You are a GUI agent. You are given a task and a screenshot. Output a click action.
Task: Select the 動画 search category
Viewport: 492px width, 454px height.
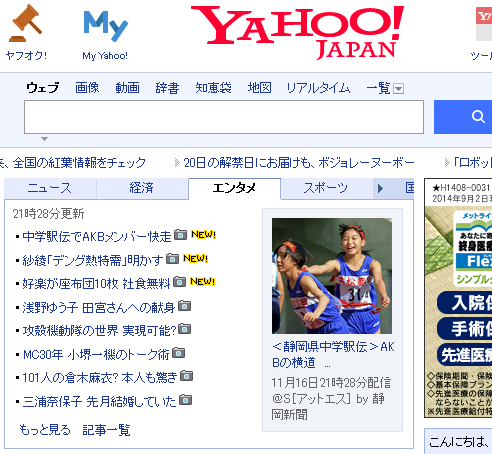[127, 88]
